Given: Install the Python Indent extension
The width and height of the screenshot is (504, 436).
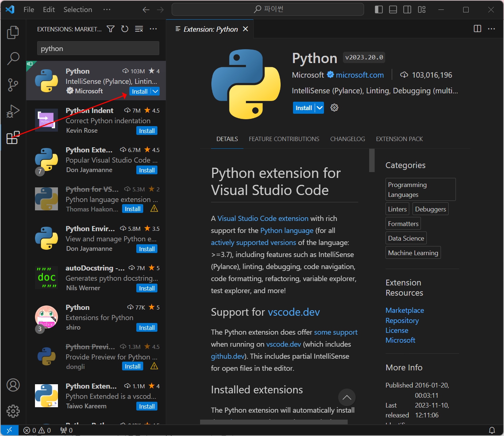Looking at the screenshot, I should [x=147, y=131].
